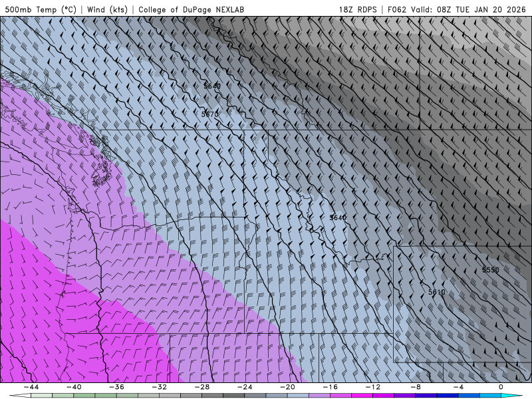The height and width of the screenshot is (399, 532).
Task: Click the "18Z RDPS" model run text
Action: tap(358, 9)
